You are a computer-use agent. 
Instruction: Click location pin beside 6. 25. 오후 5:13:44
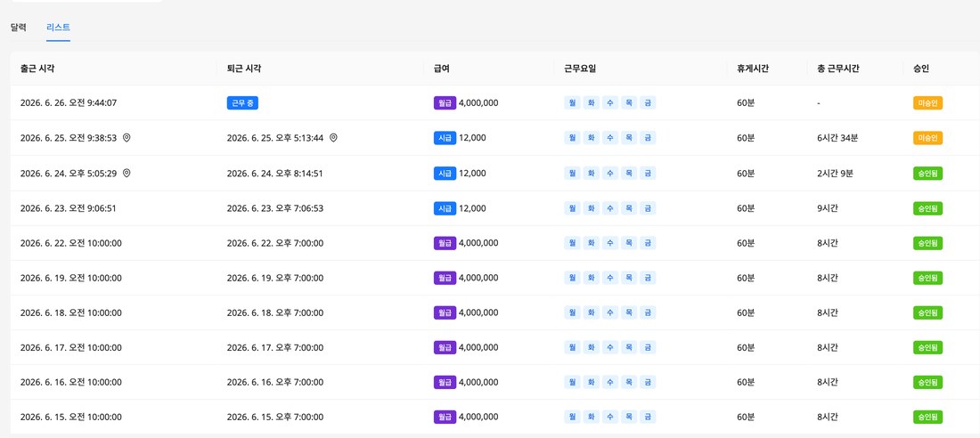pos(334,138)
